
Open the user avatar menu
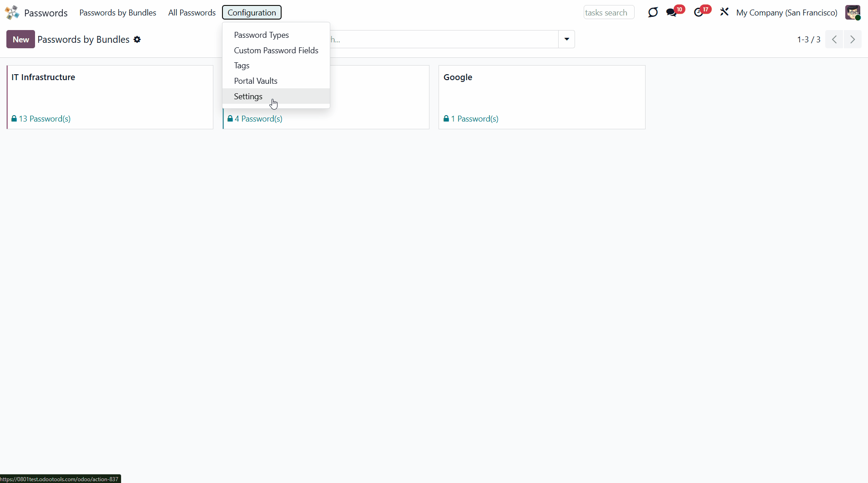click(x=853, y=12)
